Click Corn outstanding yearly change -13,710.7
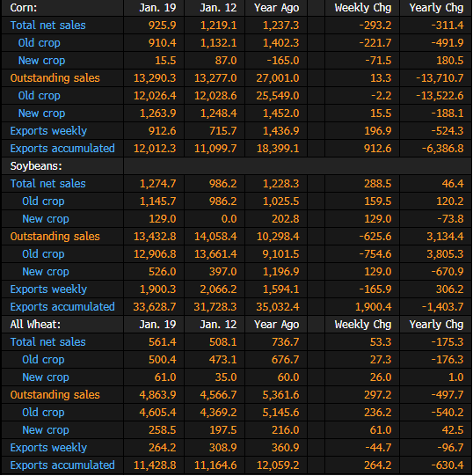Image resolution: width=473 pixels, height=476 pixels. (440, 78)
